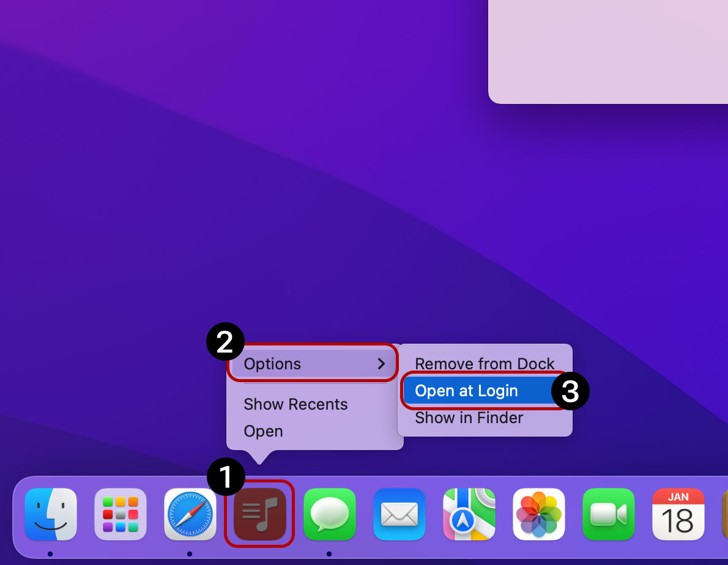728x565 pixels.
Task: Open Finder from the Dock
Action: point(51,514)
